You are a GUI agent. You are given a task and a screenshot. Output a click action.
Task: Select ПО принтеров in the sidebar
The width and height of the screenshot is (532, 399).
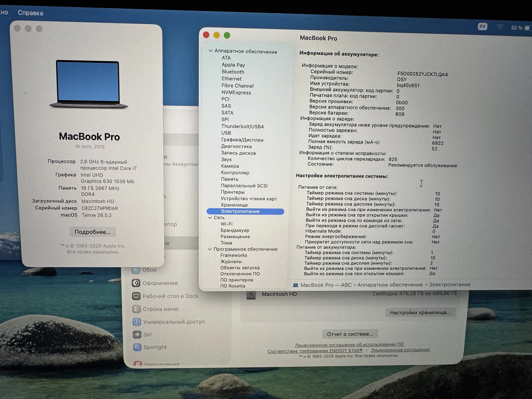236,280
